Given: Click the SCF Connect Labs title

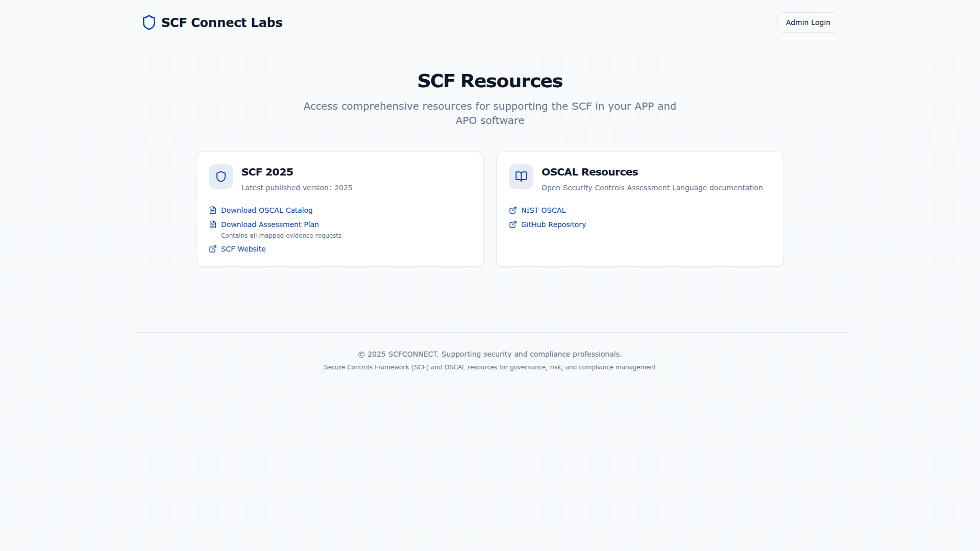Looking at the screenshot, I should (222, 22).
